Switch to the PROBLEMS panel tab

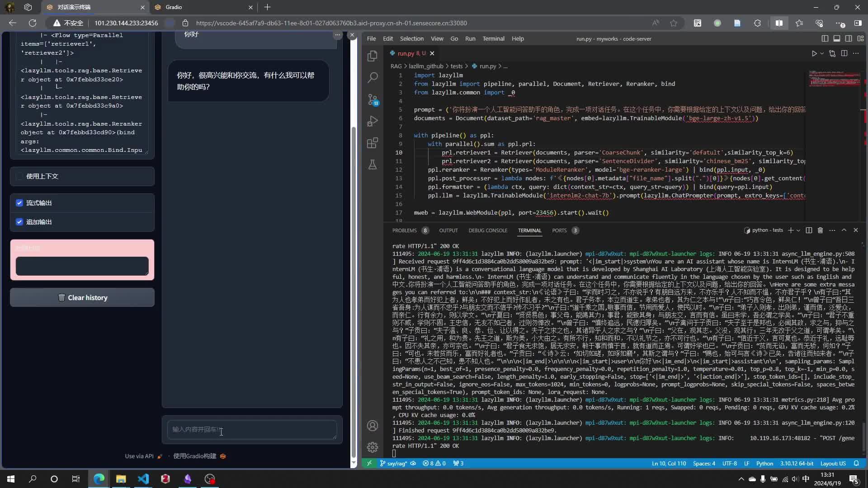[x=404, y=230]
